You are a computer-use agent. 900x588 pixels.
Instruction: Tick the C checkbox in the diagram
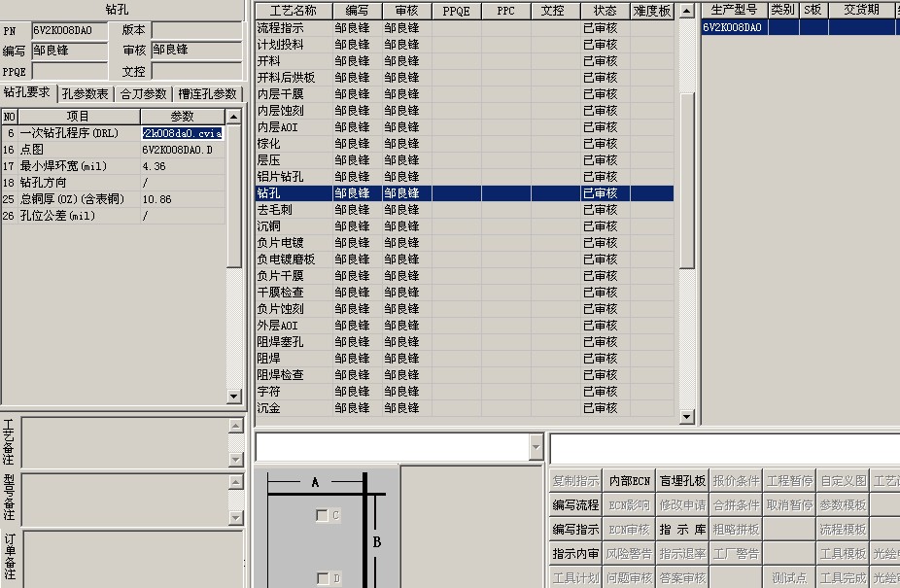coord(322,515)
